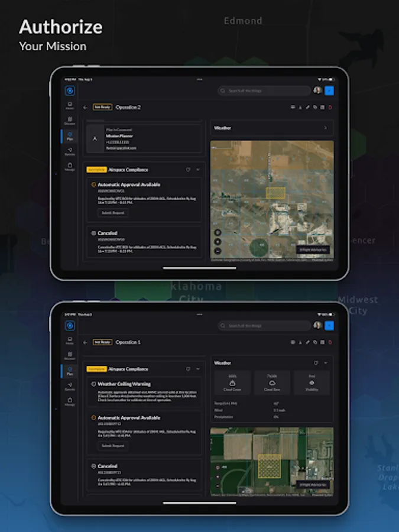Image resolution: width=399 pixels, height=532 pixels.
Task: Delete Operation 1 with red trash icon
Action: (x=330, y=342)
